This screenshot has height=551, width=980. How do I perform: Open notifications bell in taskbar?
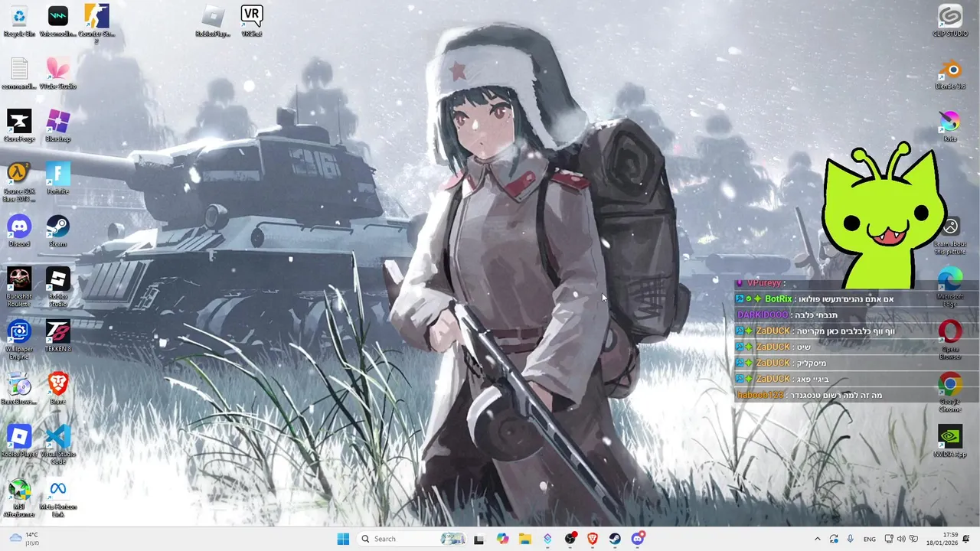coord(966,539)
